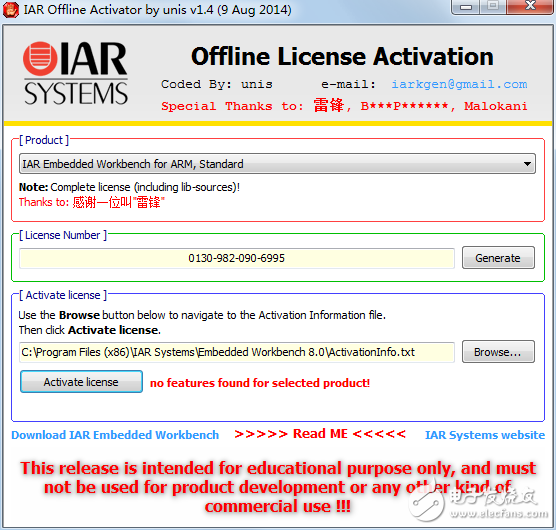Close the IAR Offline Activator window
The image size is (556, 530).
coord(530,6)
